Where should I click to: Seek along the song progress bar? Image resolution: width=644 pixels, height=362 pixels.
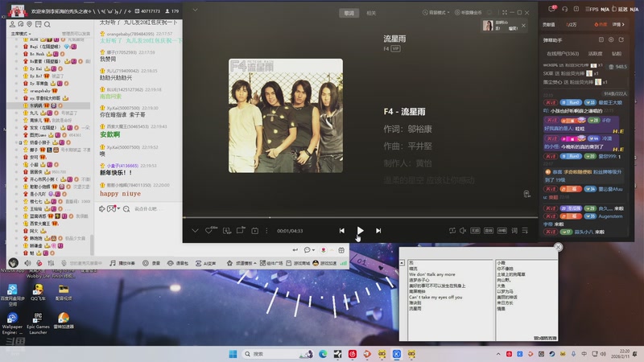coord(360,216)
